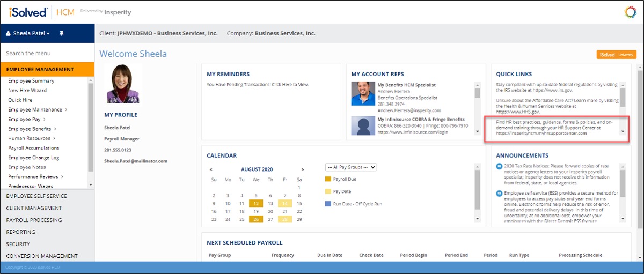Click the announcement icon beside Employee self-service
644x274 pixels.
point(499,193)
